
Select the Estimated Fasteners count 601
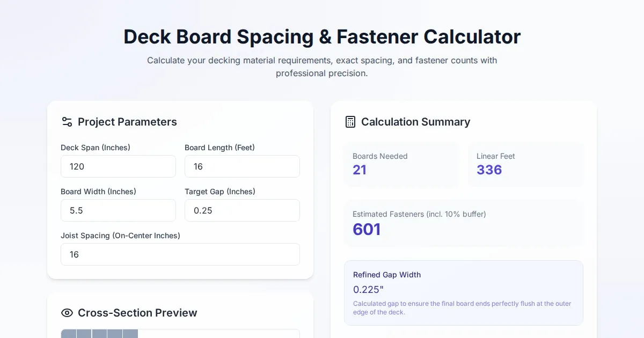(367, 229)
